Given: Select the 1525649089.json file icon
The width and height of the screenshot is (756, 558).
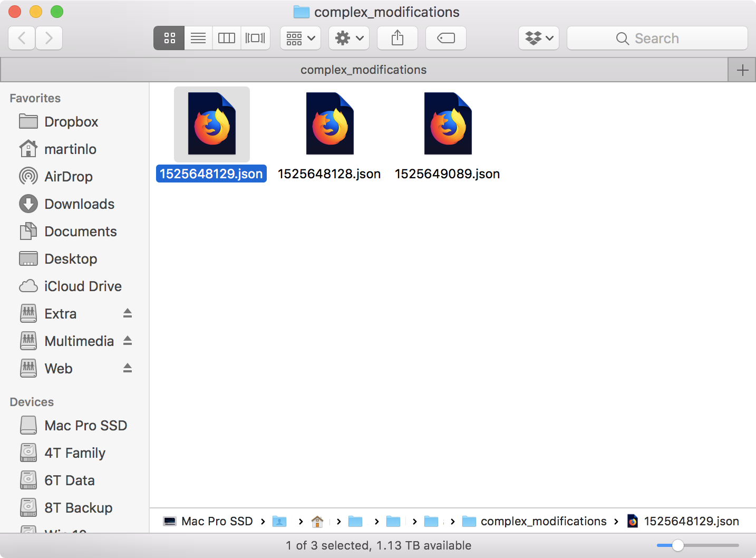Looking at the screenshot, I should pyautogui.click(x=448, y=124).
